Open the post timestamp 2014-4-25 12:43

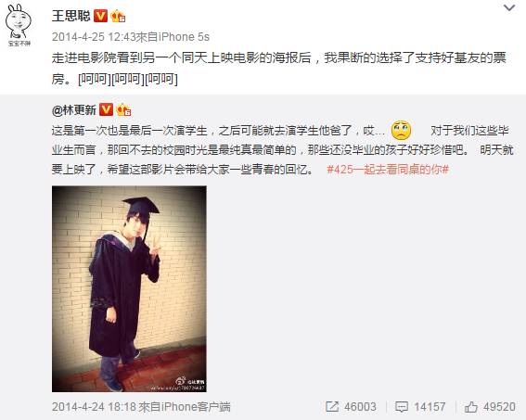[x=94, y=36]
